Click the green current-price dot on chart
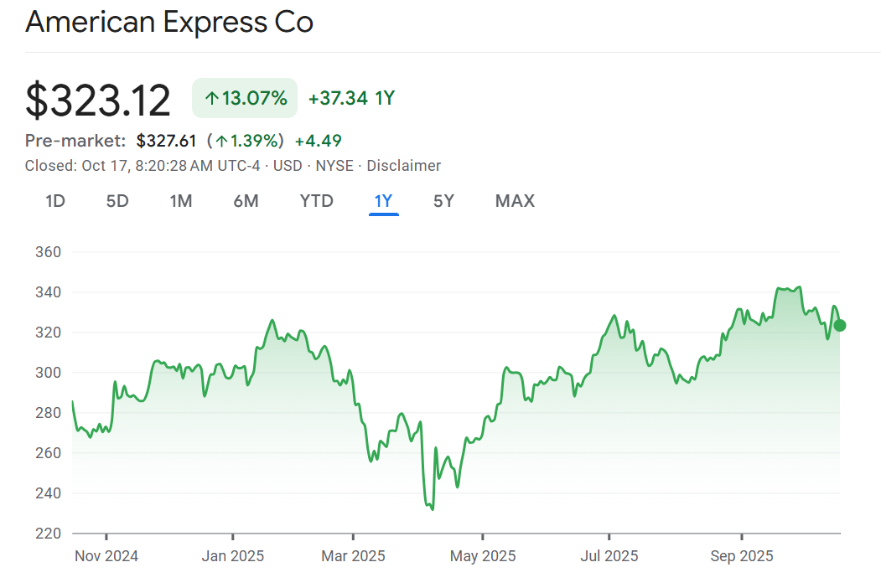The height and width of the screenshot is (588, 881). pyautogui.click(x=840, y=325)
